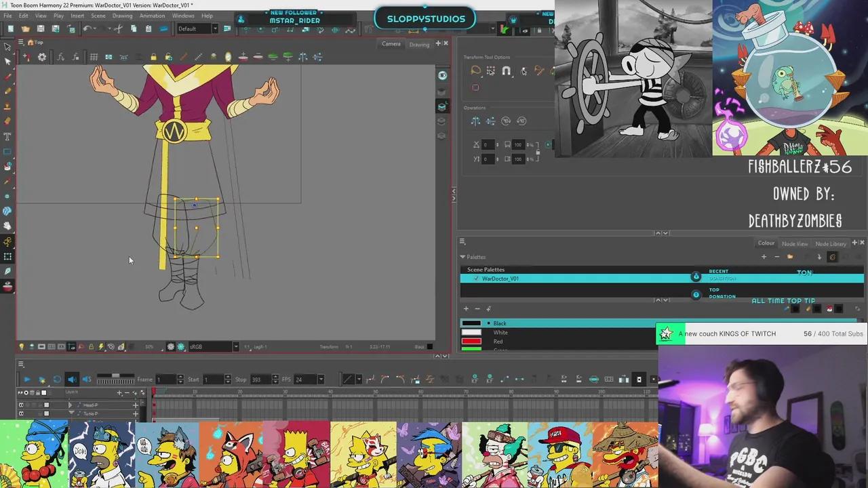This screenshot has width=868, height=488.
Task: Select the Text tool
Action: [7, 136]
